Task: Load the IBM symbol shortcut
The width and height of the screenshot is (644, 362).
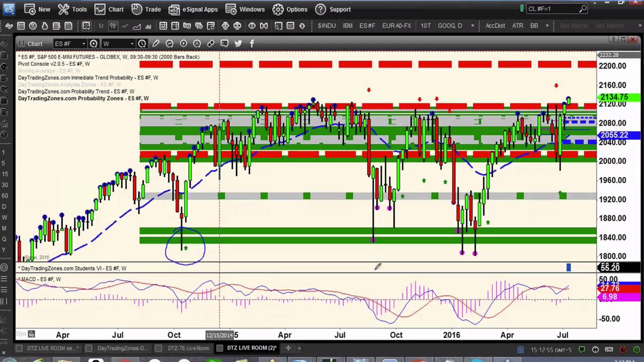Action: pos(348,26)
